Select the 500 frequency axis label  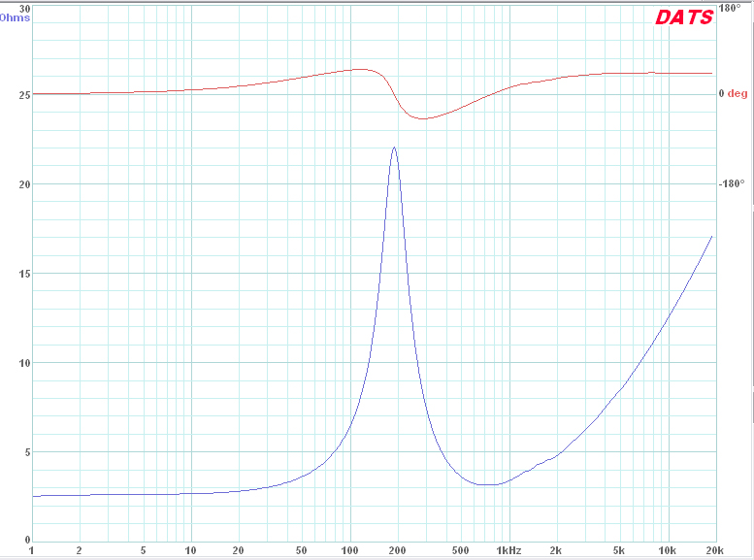460,550
